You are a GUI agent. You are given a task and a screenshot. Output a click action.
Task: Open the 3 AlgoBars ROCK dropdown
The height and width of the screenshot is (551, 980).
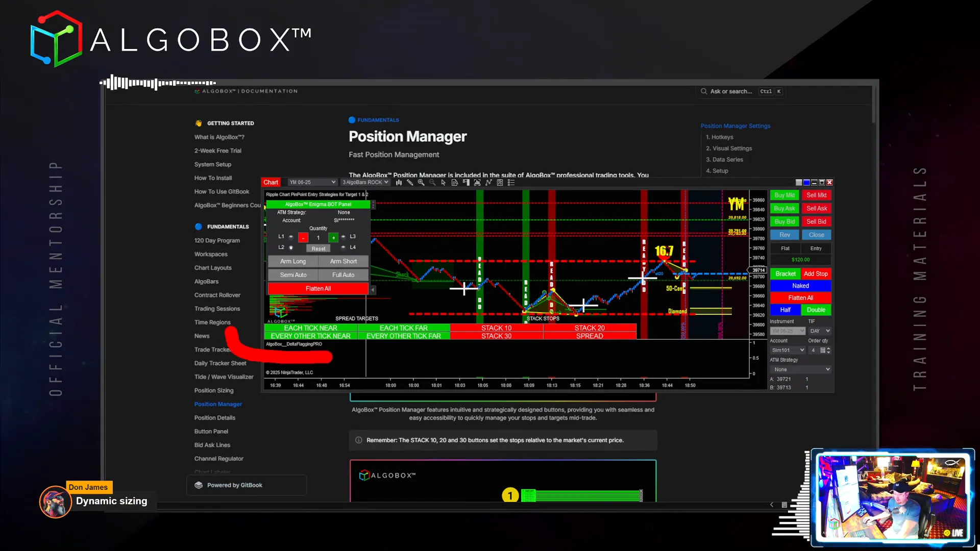(365, 182)
